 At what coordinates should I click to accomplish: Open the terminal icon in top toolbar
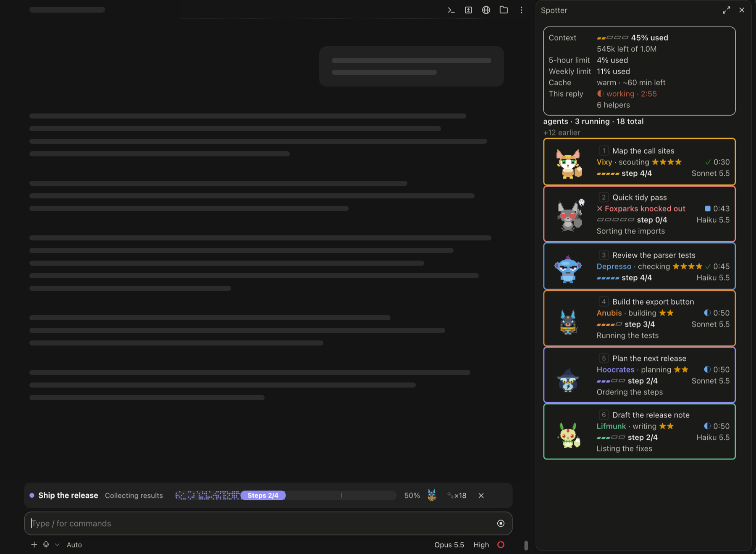coord(451,10)
